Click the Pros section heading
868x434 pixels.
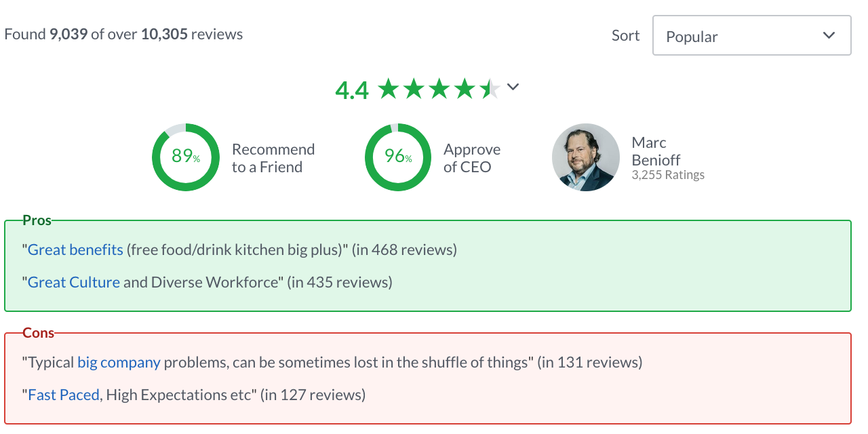click(x=37, y=220)
